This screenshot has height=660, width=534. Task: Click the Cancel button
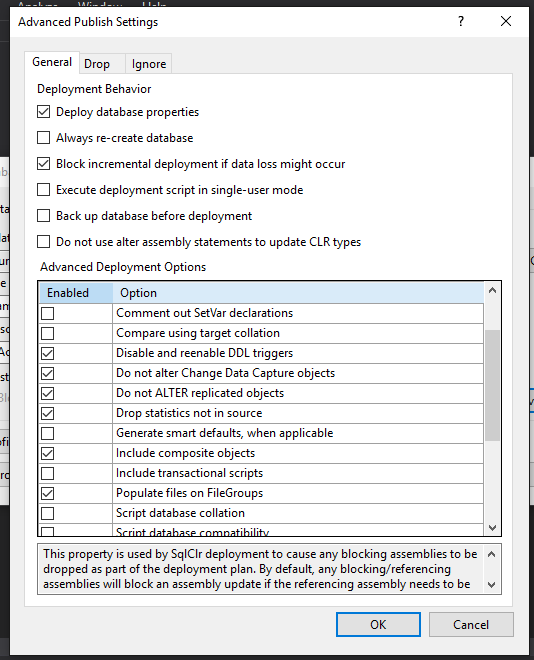[x=471, y=625]
